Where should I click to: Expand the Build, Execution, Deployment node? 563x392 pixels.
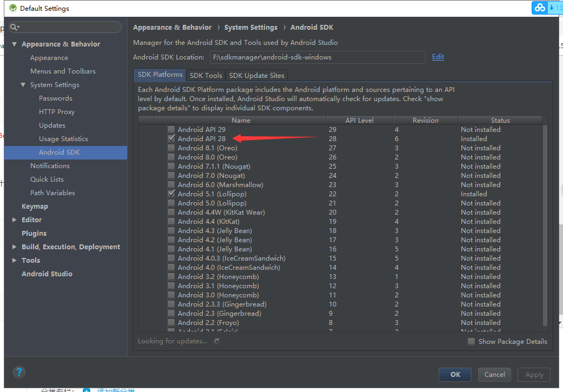[15, 247]
